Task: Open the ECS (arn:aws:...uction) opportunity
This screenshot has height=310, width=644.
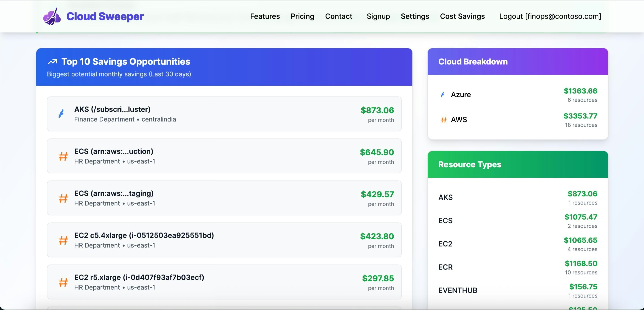Action: pyautogui.click(x=224, y=156)
